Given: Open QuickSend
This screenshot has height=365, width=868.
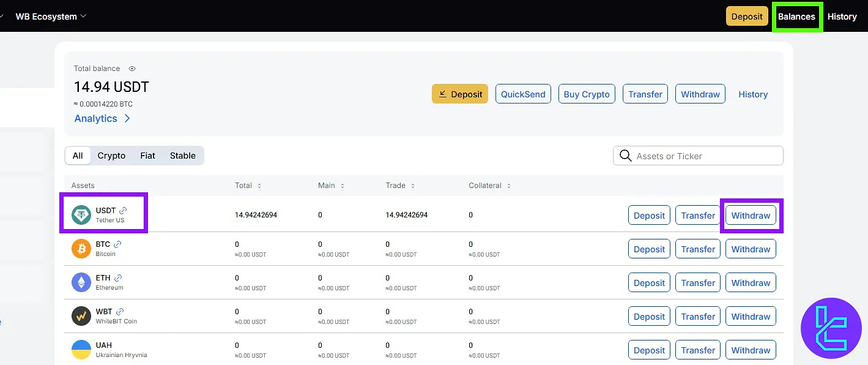Looking at the screenshot, I should click(x=523, y=94).
